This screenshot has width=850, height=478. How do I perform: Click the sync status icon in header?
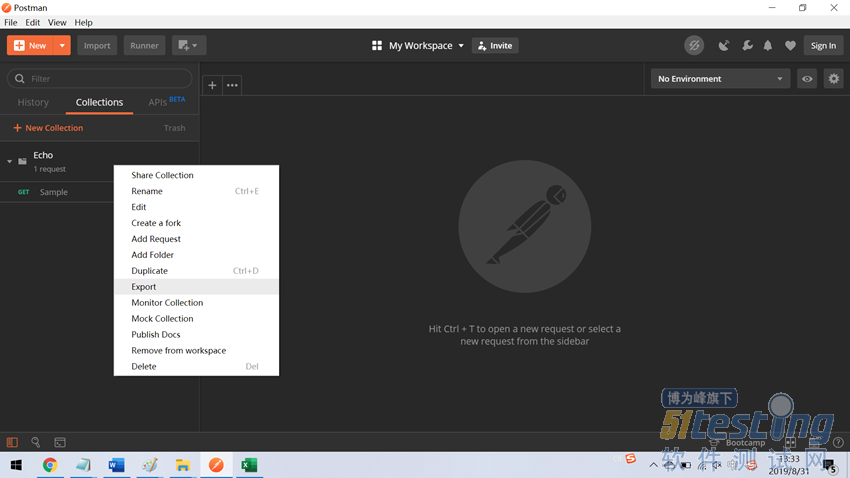click(694, 46)
